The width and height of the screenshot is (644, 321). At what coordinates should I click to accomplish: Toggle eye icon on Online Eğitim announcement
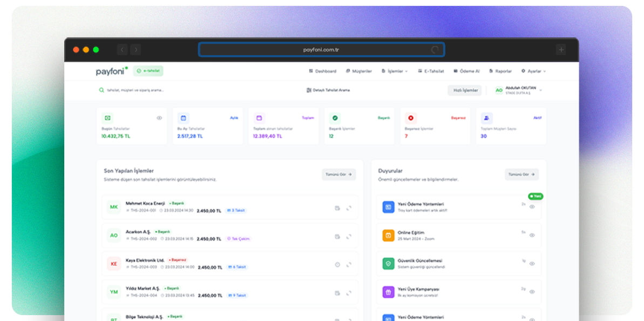pos(532,235)
